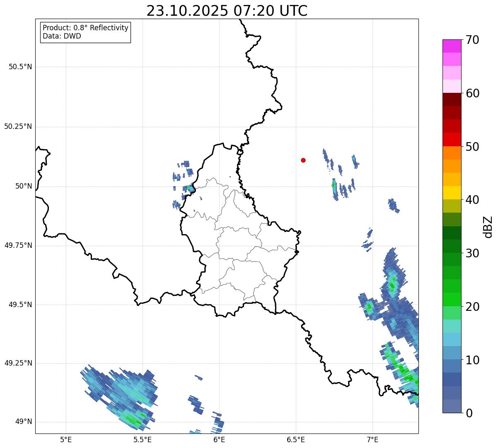Click the longitude label 5.5°E

tap(143, 439)
